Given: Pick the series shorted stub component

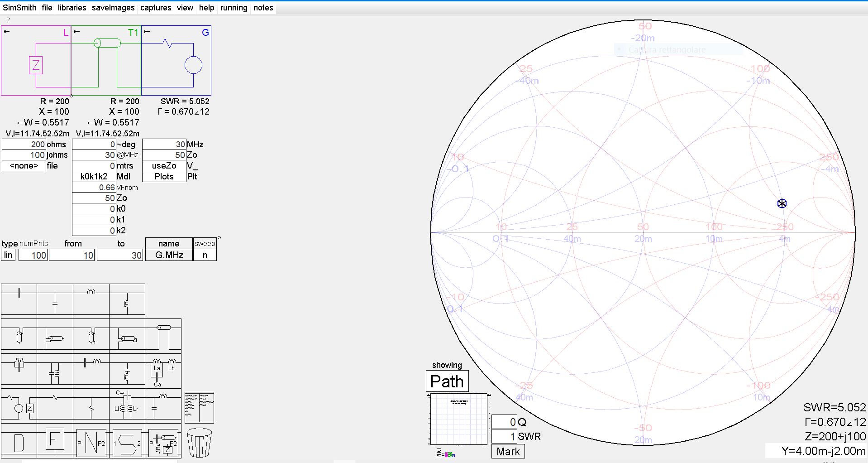Looking at the screenshot, I should coord(91,335).
